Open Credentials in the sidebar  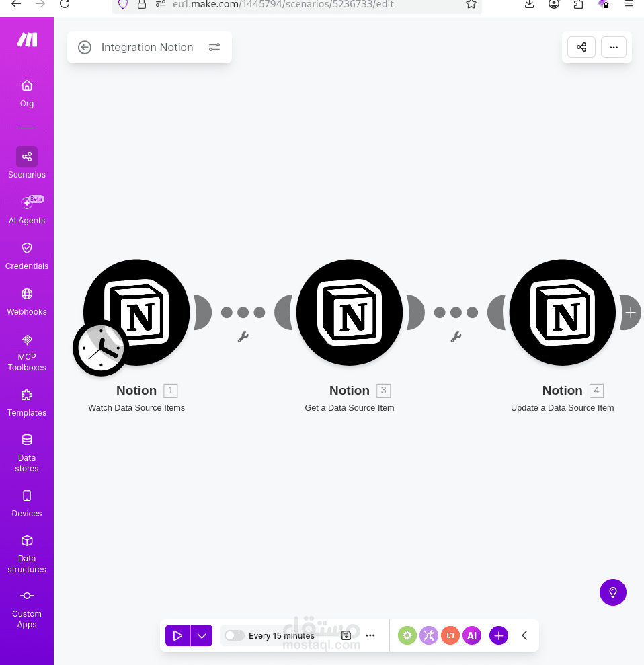[27, 256]
